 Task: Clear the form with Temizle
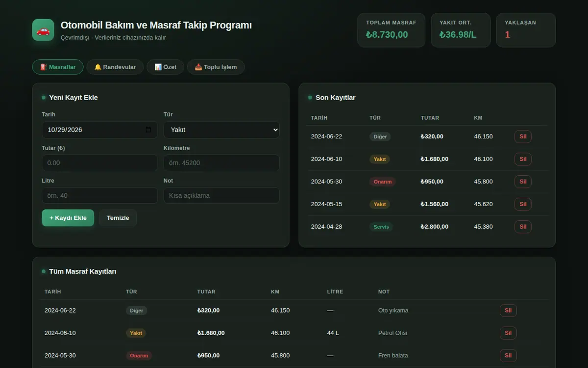tap(118, 218)
